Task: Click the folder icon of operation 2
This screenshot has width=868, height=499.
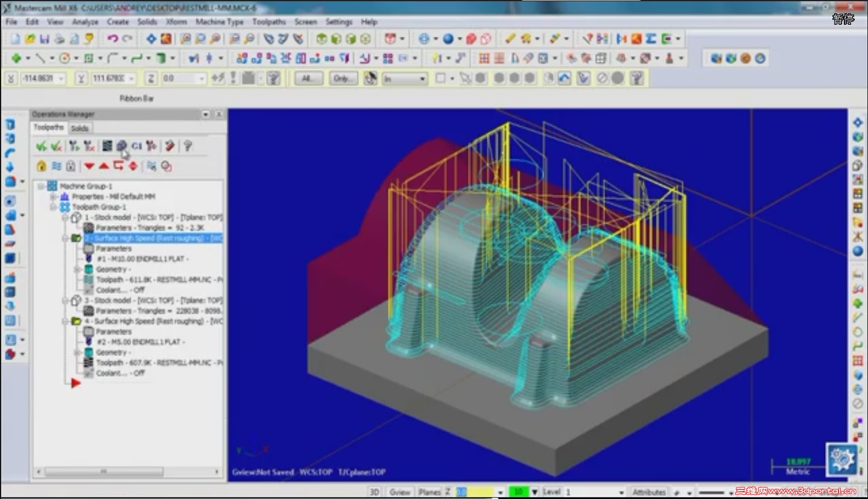Action: click(76, 238)
